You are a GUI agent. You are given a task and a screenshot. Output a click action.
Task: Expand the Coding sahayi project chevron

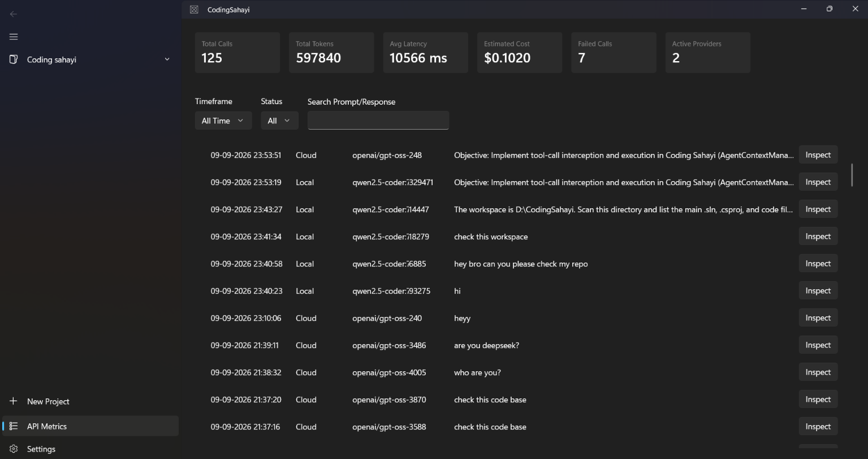click(167, 59)
